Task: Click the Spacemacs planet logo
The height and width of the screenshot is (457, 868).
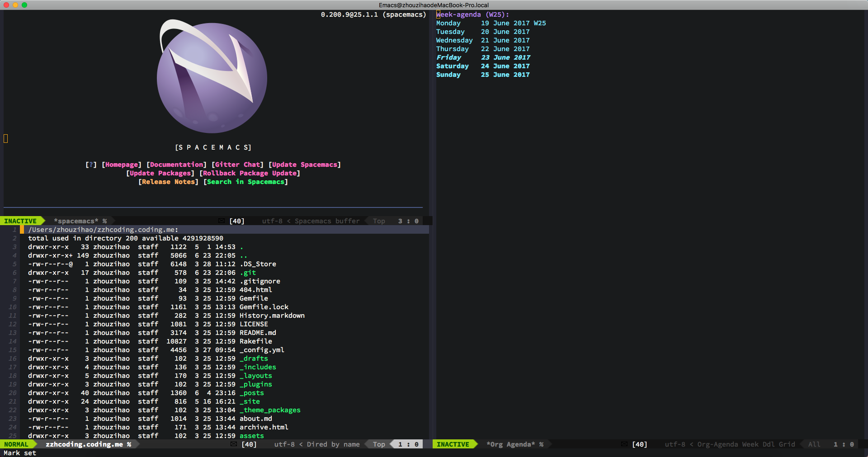Action: coord(212,76)
